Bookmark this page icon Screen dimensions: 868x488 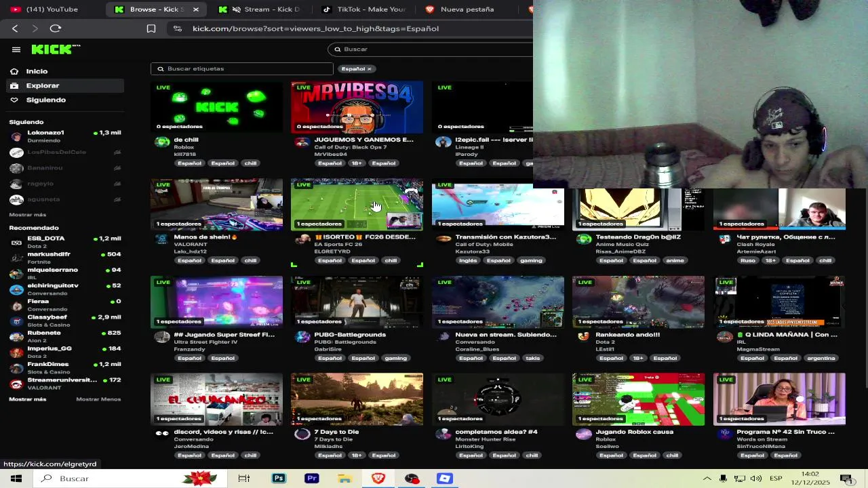[x=151, y=28]
